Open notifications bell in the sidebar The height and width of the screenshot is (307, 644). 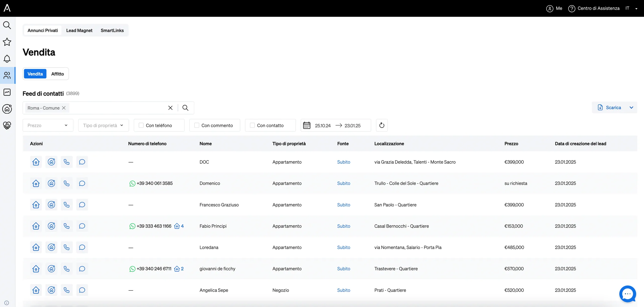tap(7, 59)
